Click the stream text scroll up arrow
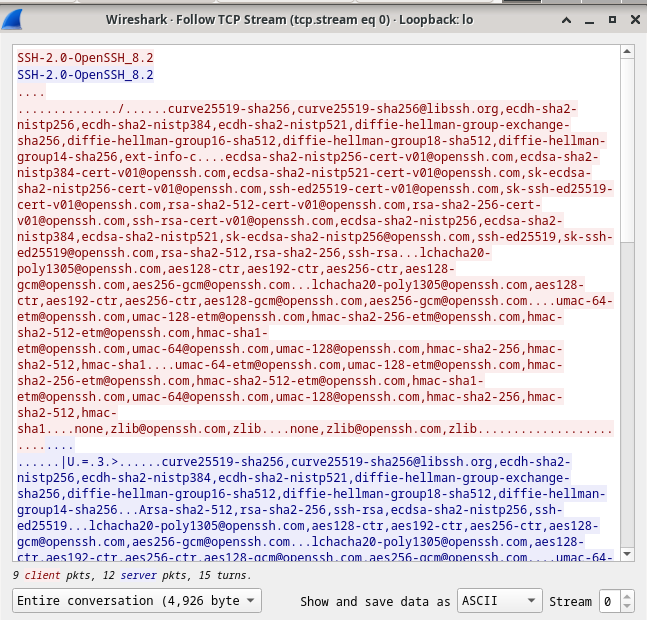Screen dimensions: 647x620 627,52
